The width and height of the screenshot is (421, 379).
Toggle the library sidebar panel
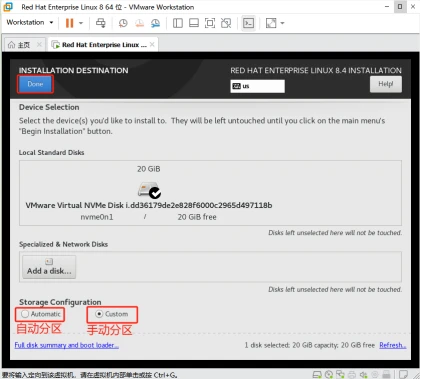[x=178, y=23]
